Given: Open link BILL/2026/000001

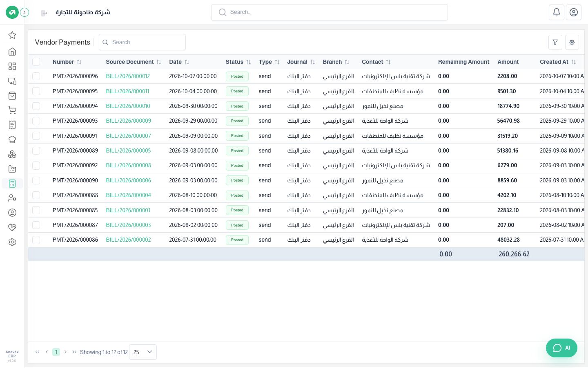Looking at the screenshot, I should pyautogui.click(x=128, y=210).
